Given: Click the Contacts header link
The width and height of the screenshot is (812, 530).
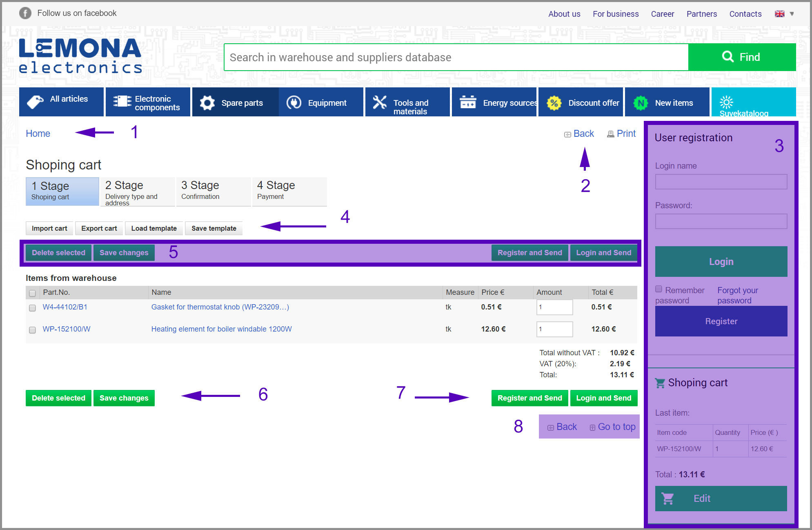Looking at the screenshot, I should [745, 14].
